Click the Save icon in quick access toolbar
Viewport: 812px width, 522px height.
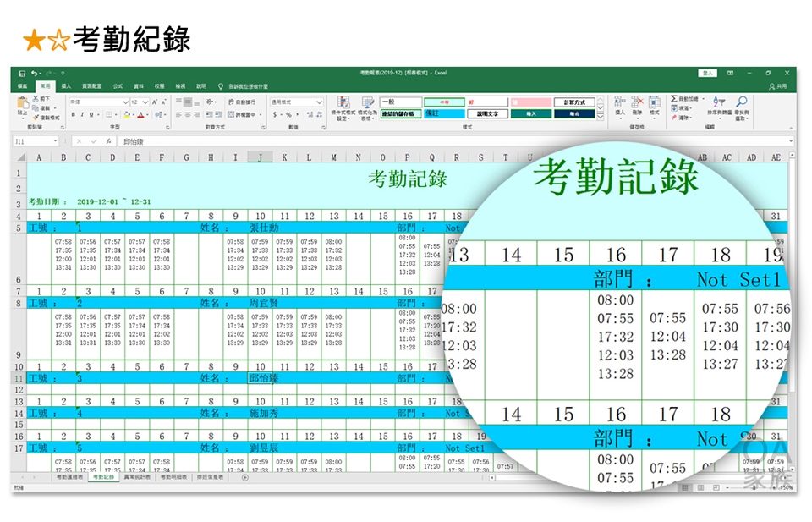coord(22,74)
